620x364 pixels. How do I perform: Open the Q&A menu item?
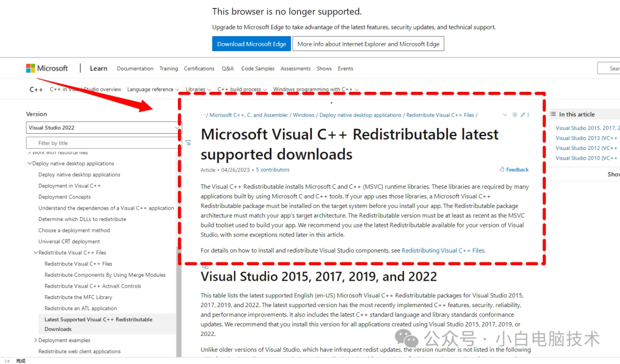click(x=227, y=68)
